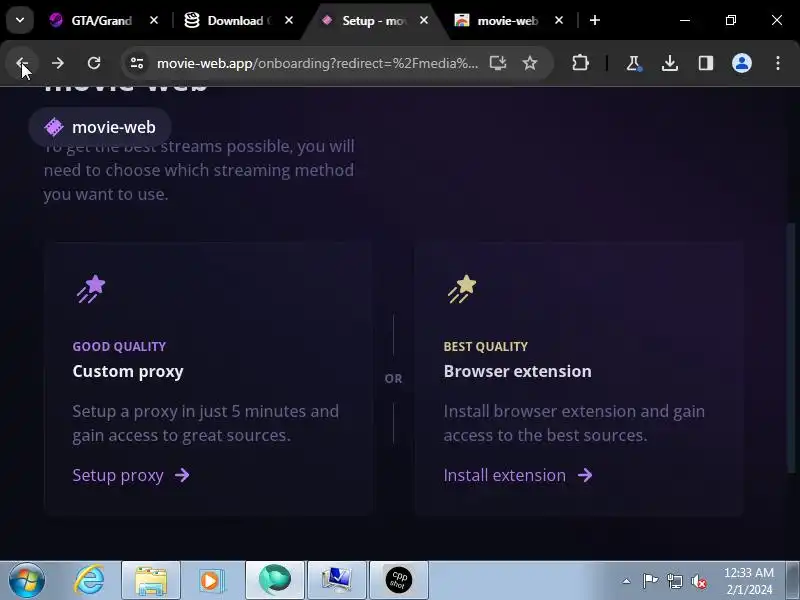This screenshot has width=800, height=600.
Task: Expand the tab search dropdown
Action: point(20,20)
